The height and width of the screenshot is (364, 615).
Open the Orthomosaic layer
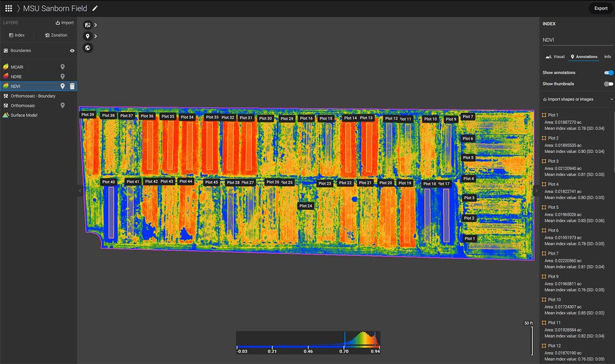(23, 105)
